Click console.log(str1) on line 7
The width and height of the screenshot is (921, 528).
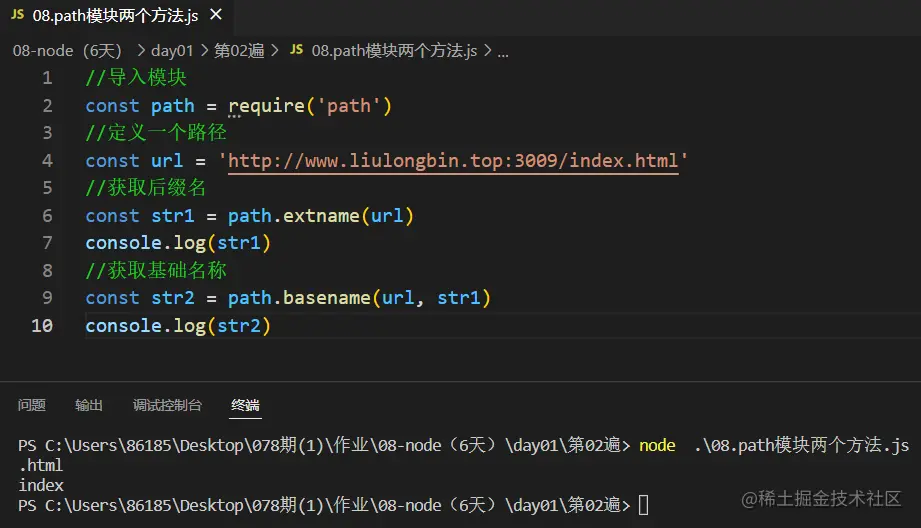[178, 243]
